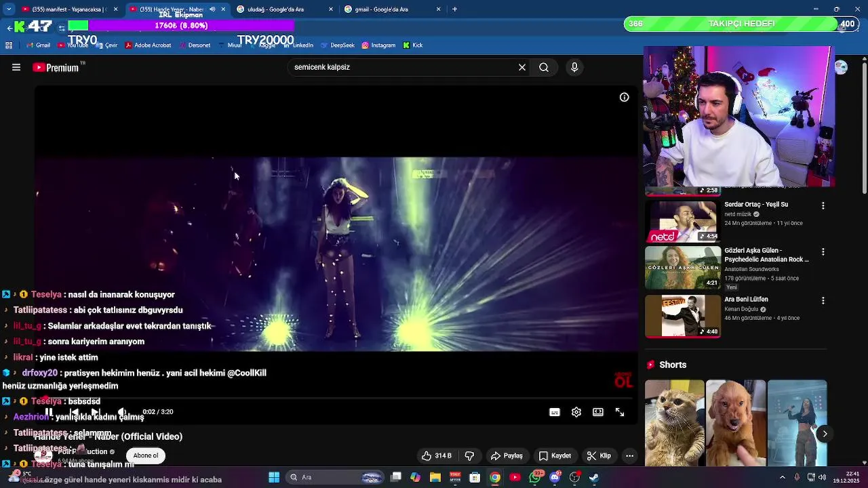This screenshot has height=488, width=868.
Task: Open the YouTube guide hamburger menu
Action: pos(16,67)
